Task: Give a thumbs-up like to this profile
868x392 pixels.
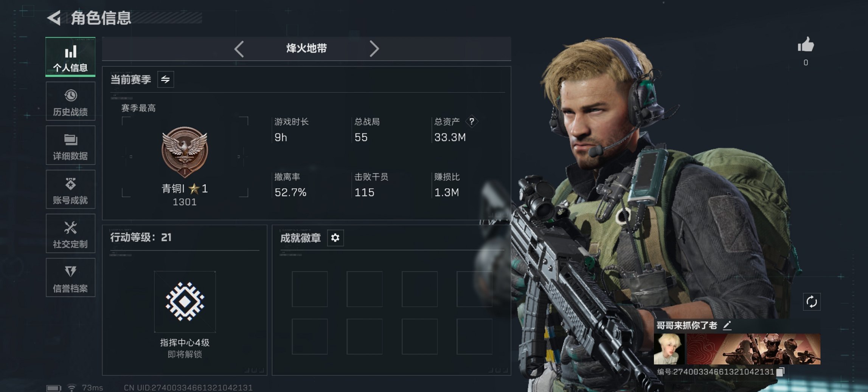Action: [806, 45]
